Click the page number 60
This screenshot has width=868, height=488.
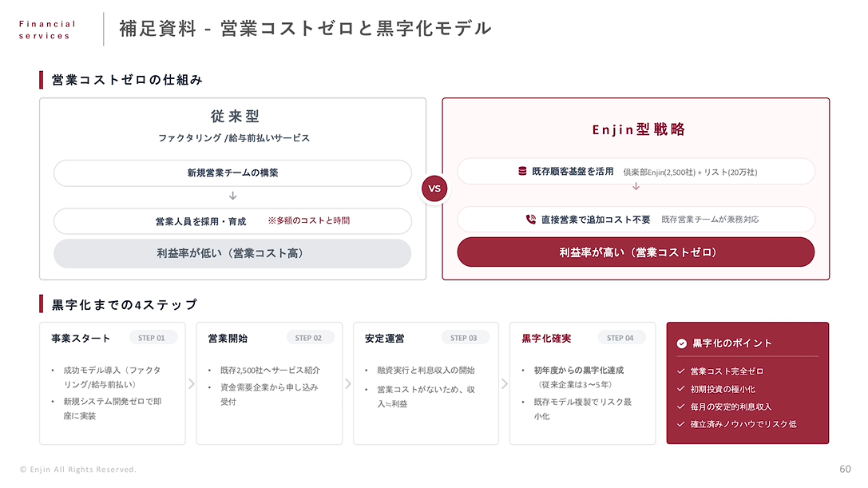(845, 469)
